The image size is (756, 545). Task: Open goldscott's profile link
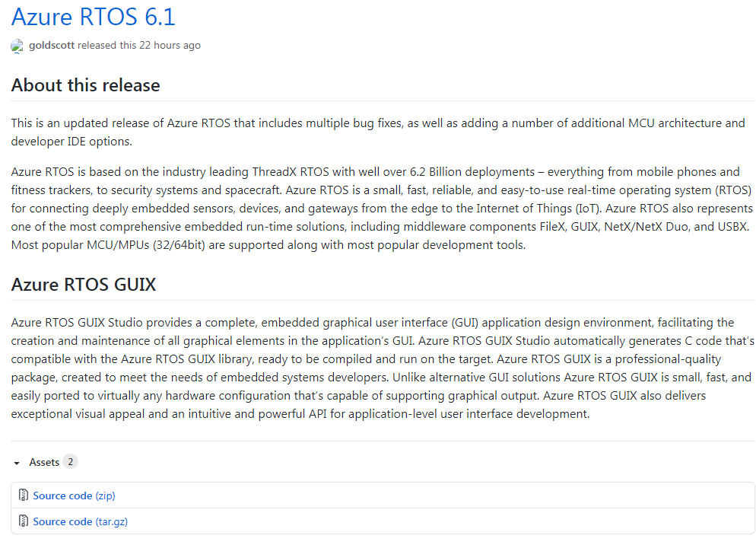52,46
